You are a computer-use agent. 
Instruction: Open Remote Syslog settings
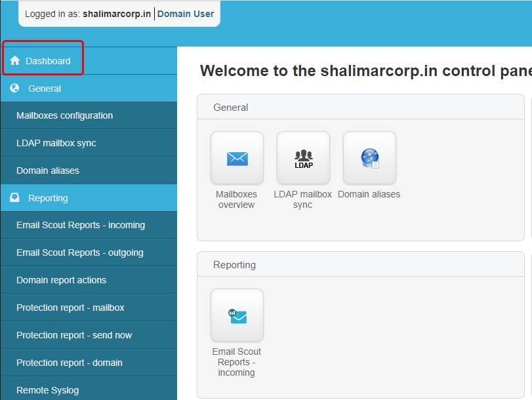coord(47,391)
